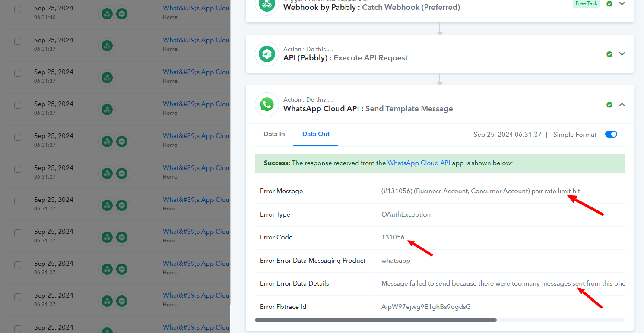644x333 pixels.
Task: Tick the checkbox for the 06:31:40 task row
Action: (18, 9)
